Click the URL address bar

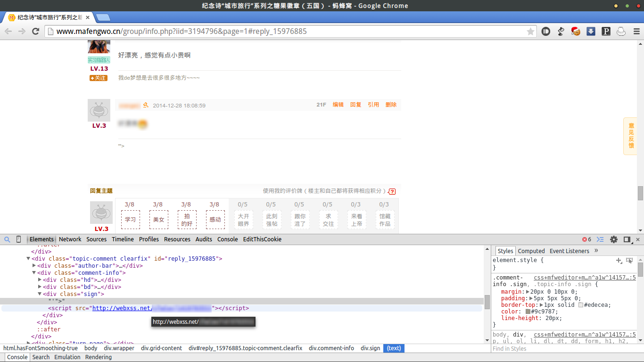(290, 32)
